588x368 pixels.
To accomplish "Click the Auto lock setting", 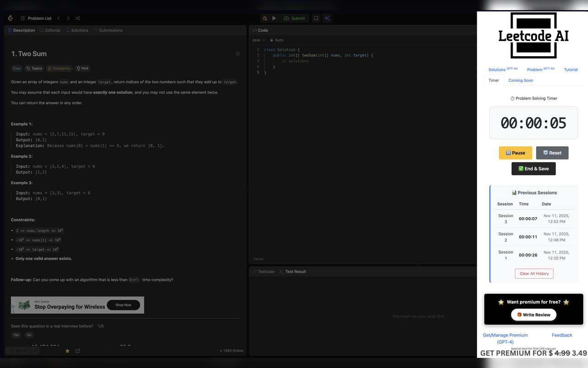I will 277,40.
